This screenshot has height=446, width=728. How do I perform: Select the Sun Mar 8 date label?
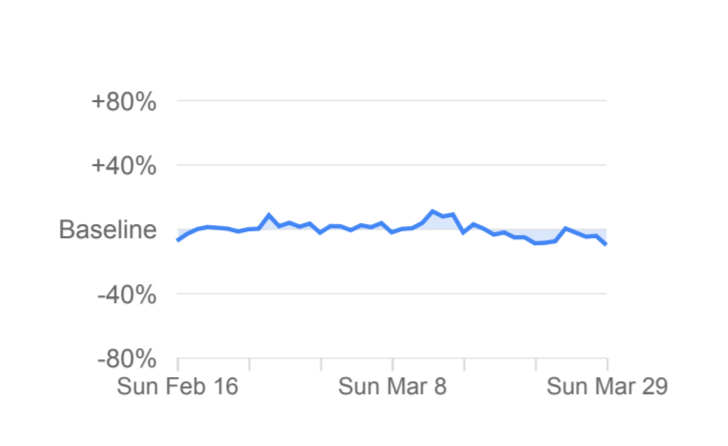point(392,387)
